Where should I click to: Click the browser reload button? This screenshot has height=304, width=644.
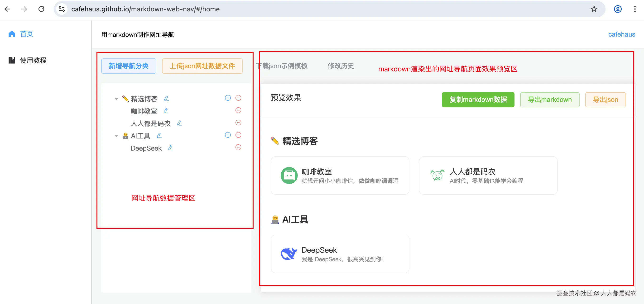tap(42, 9)
